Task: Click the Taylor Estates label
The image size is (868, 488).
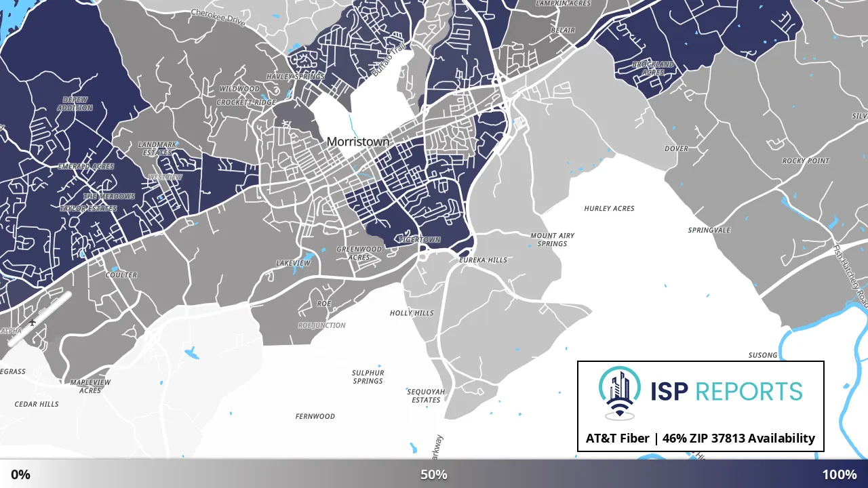Action: 88,209
